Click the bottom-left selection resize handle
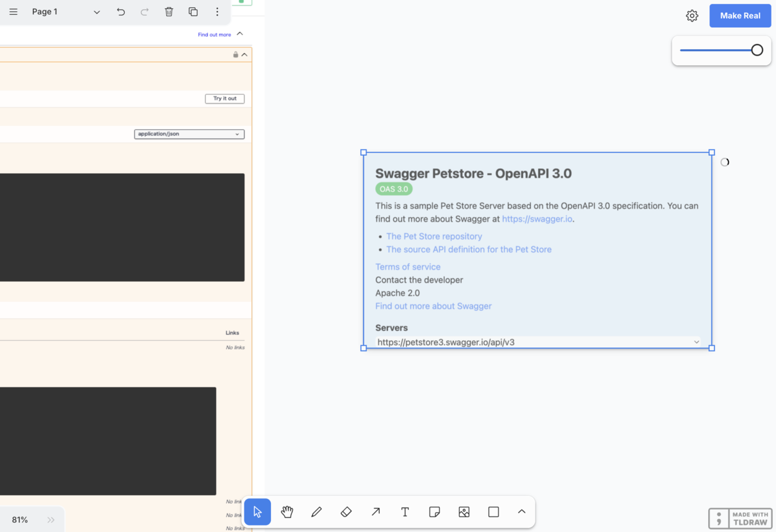Image resolution: width=776 pixels, height=532 pixels. tap(363, 348)
